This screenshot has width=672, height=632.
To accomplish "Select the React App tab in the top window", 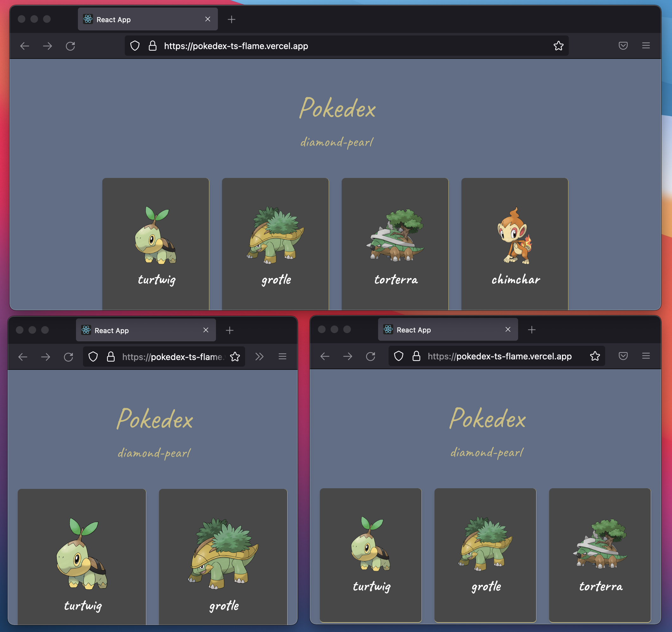I will 148,19.
